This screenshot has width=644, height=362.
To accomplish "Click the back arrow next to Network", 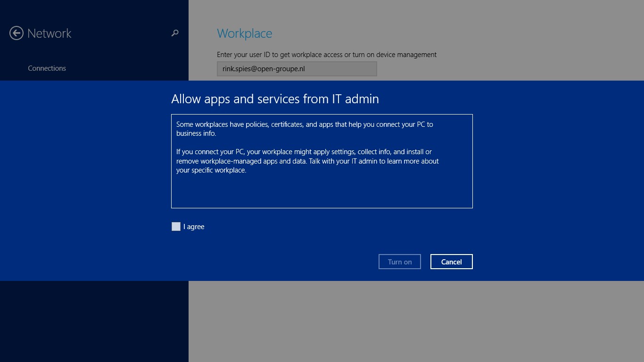I will [x=17, y=33].
